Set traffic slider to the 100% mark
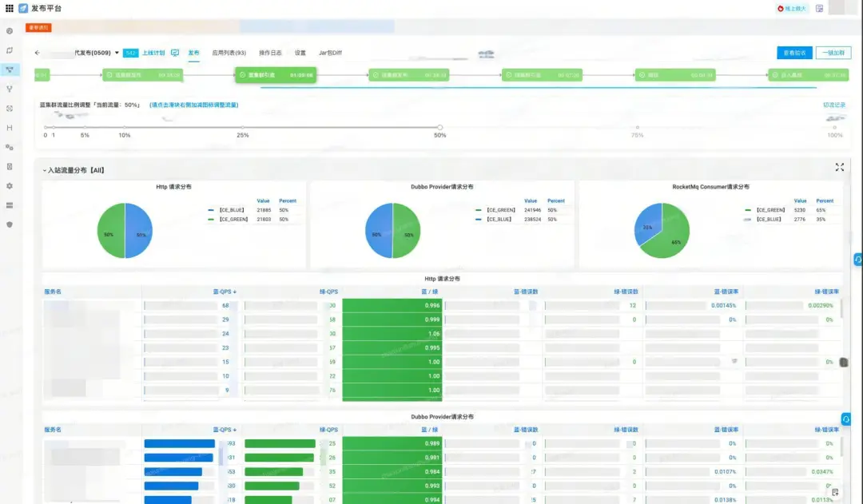Screen dimensions: 863x504 tap(834, 127)
